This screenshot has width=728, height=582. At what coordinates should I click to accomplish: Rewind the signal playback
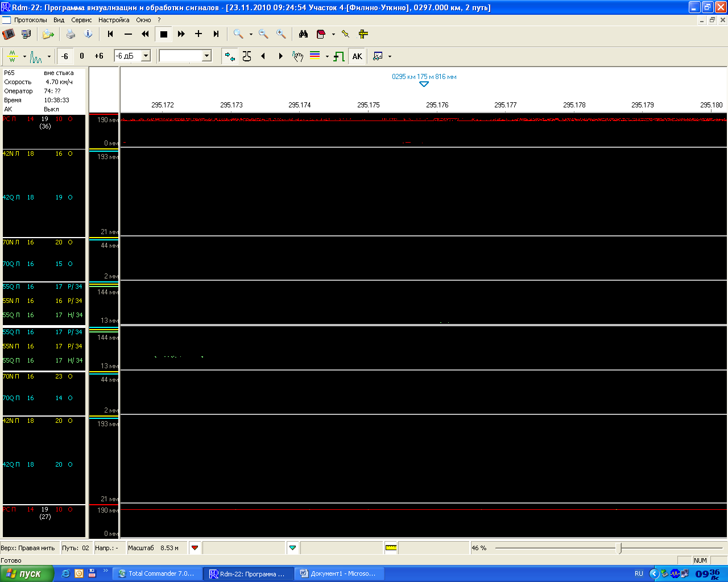[146, 34]
